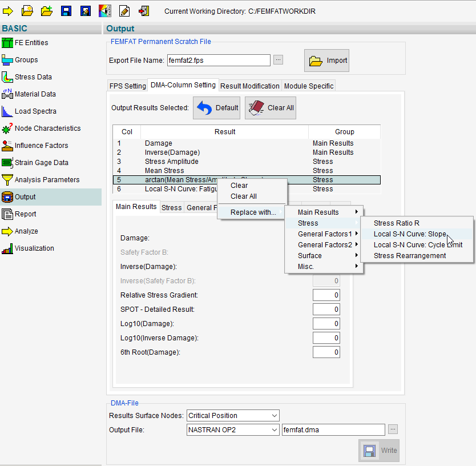476x466 pixels.
Task: Click 6th Root(Damage) value field
Action: point(326,352)
